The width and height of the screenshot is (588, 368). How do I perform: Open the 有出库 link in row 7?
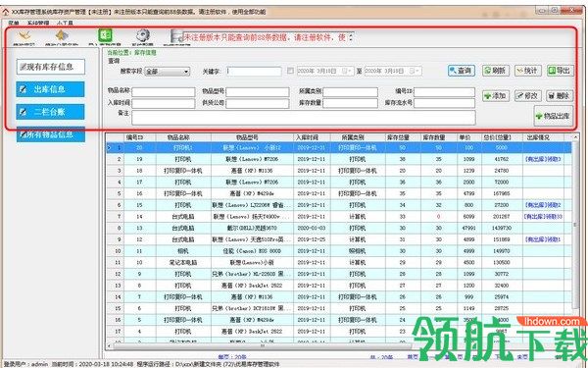tap(543, 217)
